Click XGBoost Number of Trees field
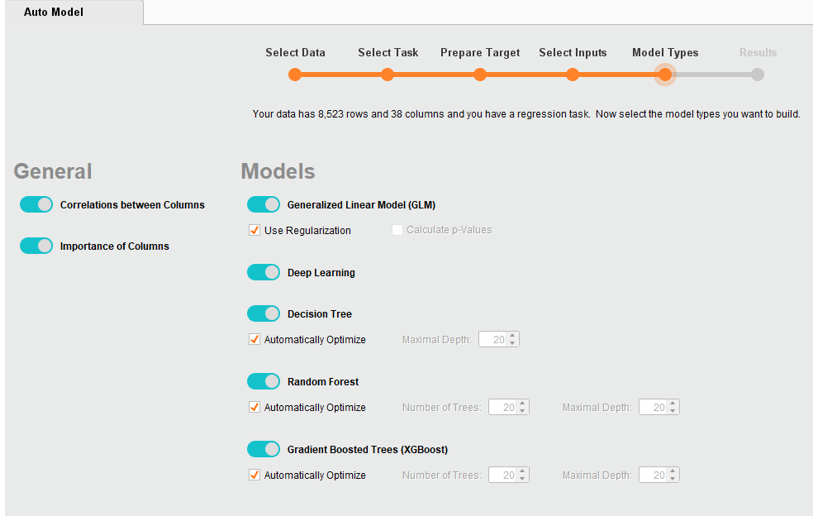The height and width of the screenshot is (521, 819). pyautogui.click(x=503, y=475)
